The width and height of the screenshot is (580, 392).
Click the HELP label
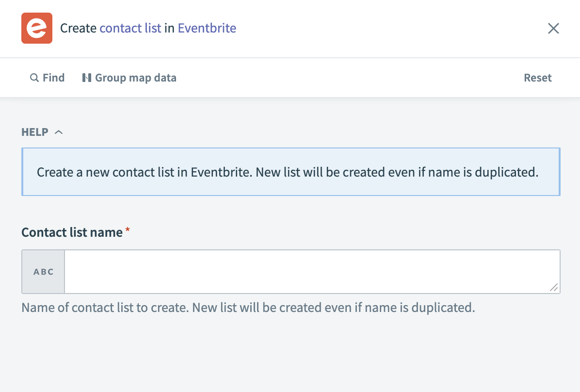click(x=33, y=132)
